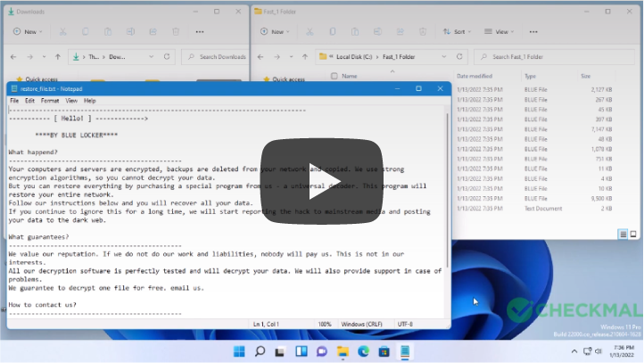Switch to large icons view in Fast_1 Folder

[633, 234]
